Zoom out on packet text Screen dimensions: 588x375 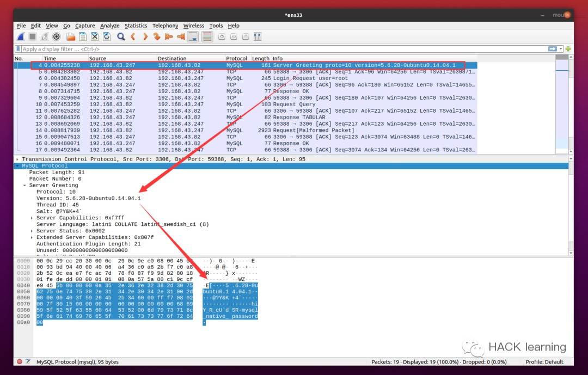click(x=234, y=36)
